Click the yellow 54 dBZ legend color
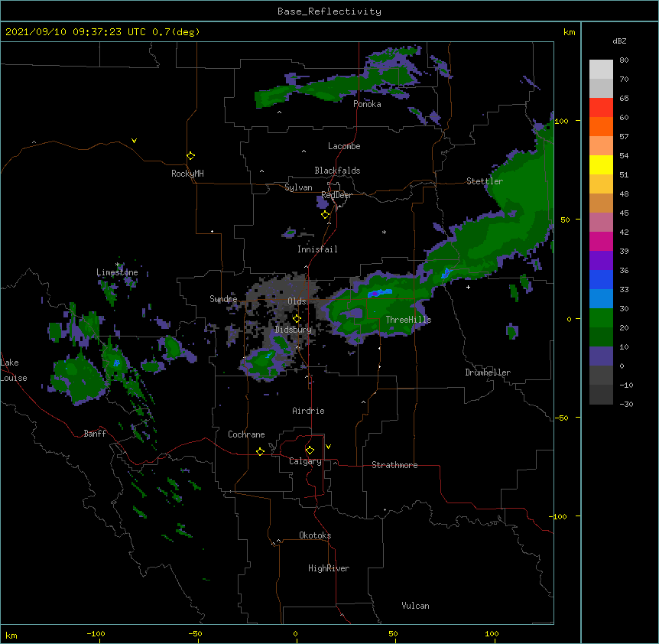659x644 pixels. [601, 164]
